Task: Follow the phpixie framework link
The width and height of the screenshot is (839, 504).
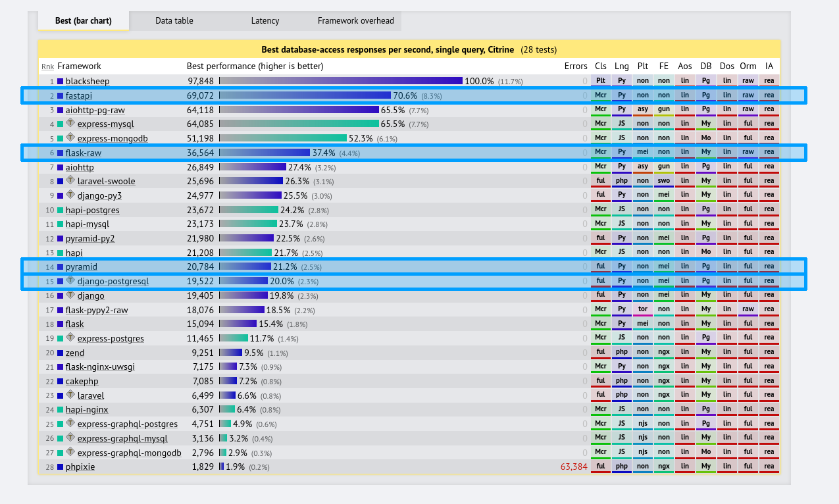Action: click(x=81, y=467)
